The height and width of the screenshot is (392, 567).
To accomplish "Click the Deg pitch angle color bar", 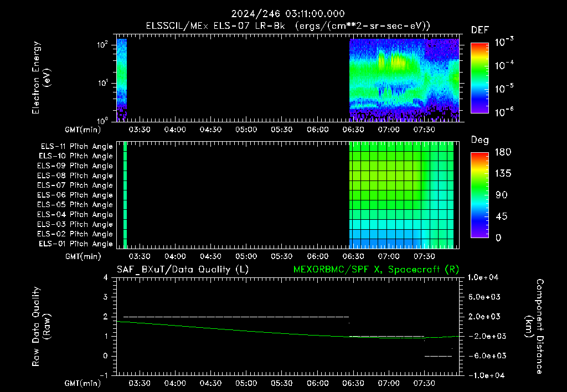I will pyautogui.click(x=480, y=195).
